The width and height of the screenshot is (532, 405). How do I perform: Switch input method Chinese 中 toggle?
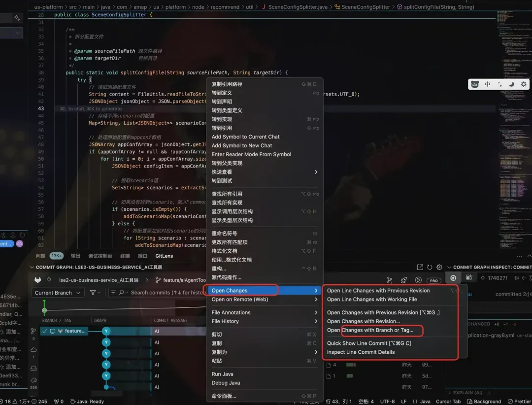pos(487,84)
